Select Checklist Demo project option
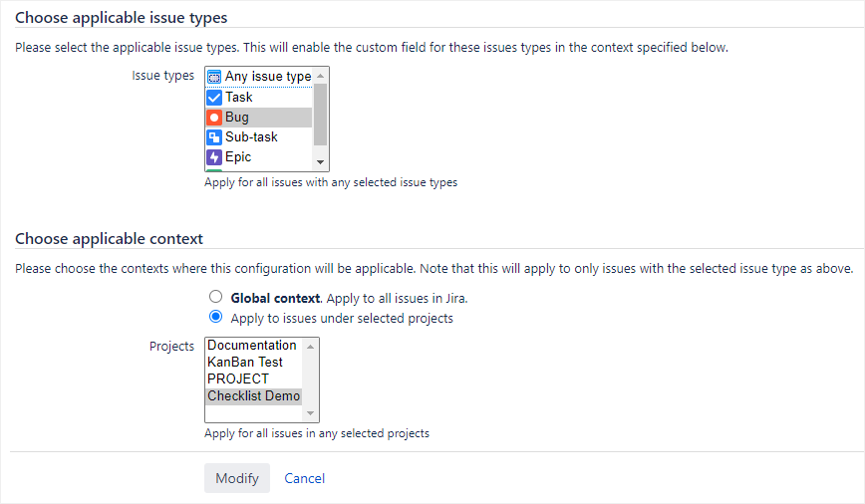 coord(253,396)
